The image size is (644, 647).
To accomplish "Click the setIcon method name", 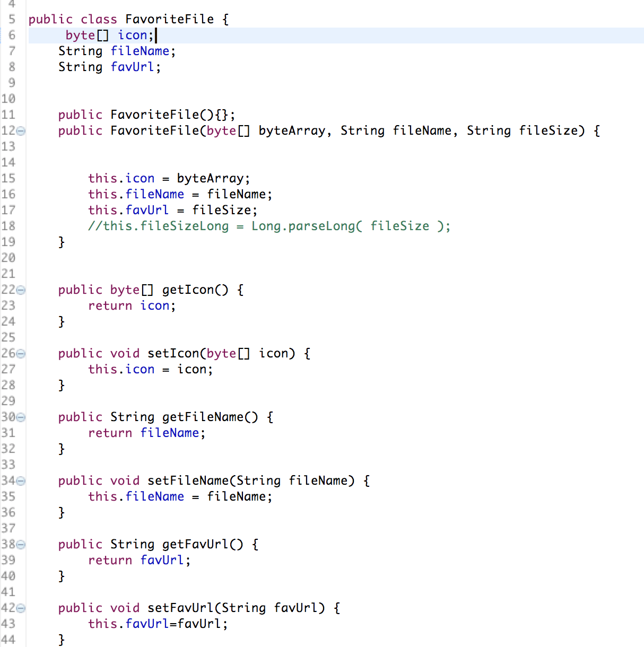I will click(173, 354).
